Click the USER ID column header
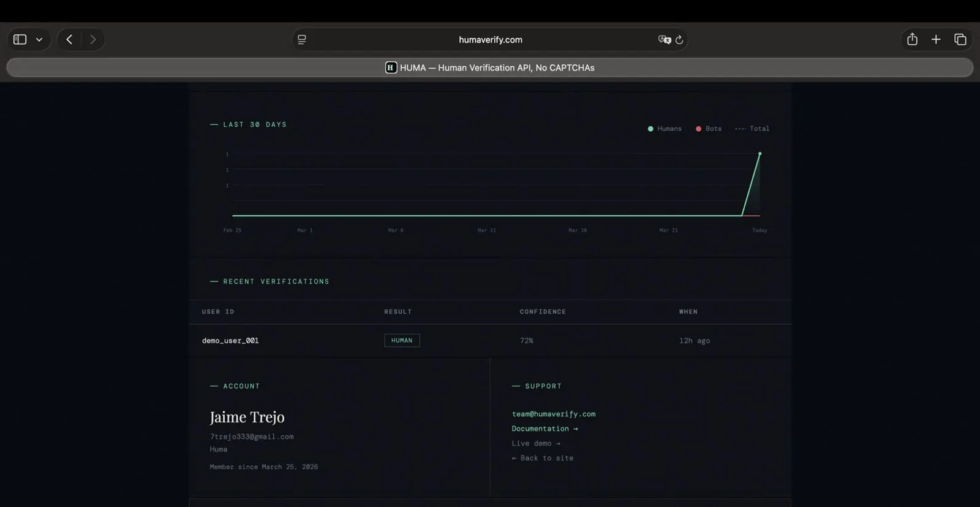This screenshot has width=980, height=507. coord(218,312)
